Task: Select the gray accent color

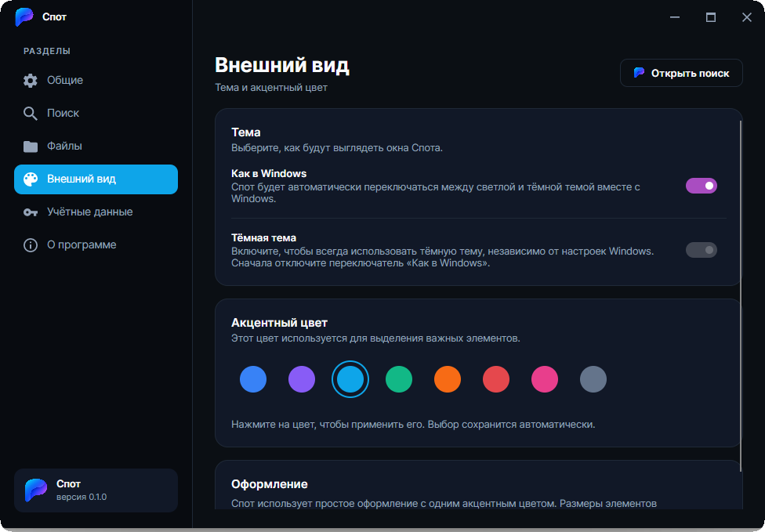Action: coord(593,379)
